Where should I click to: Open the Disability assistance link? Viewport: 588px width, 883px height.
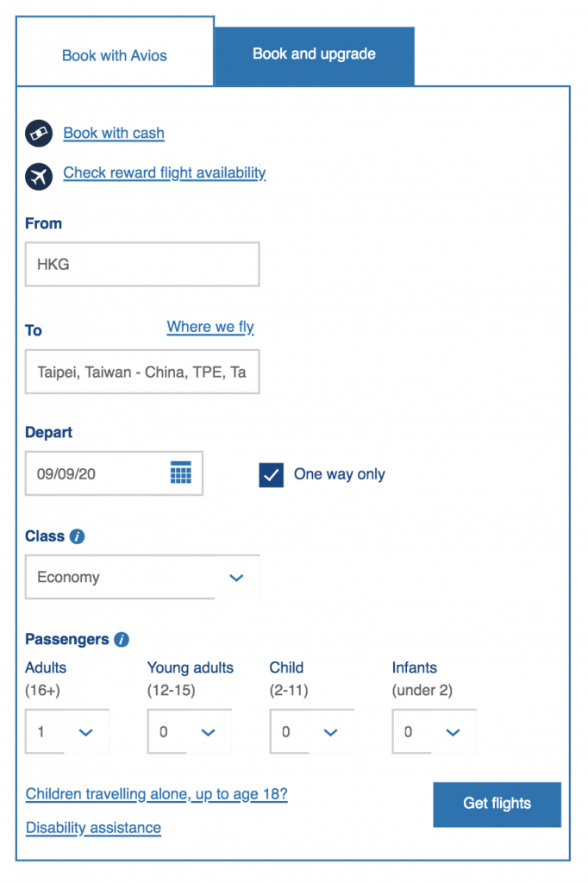tap(92, 827)
